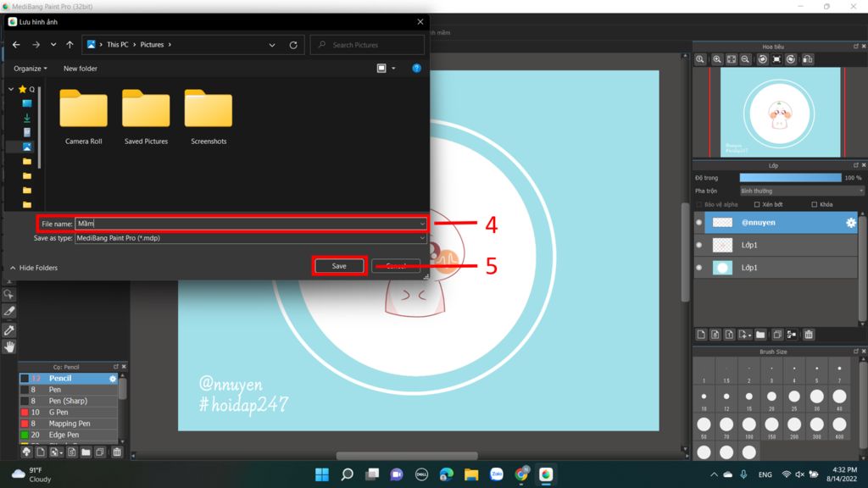Duplicate the selected layer
Image resolution: width=868 pixels, height=488 pixels.
coord(777,335)
